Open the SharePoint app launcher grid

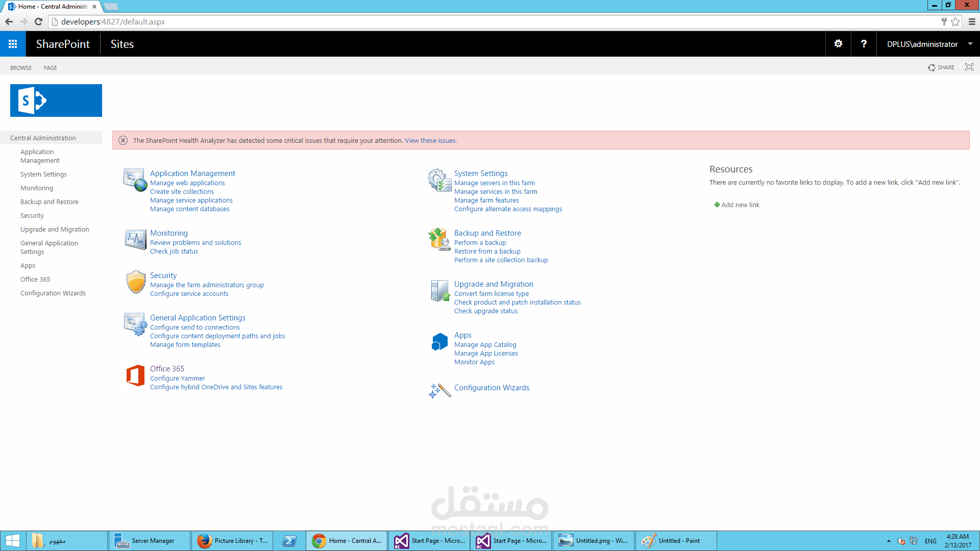[13, 44]
